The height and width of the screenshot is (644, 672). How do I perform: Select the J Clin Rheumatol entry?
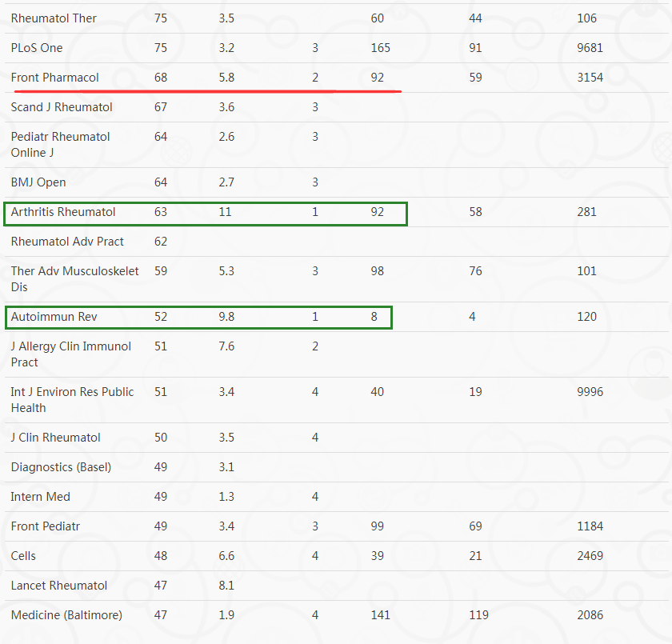pyautogui.click(x=56, y=438)
